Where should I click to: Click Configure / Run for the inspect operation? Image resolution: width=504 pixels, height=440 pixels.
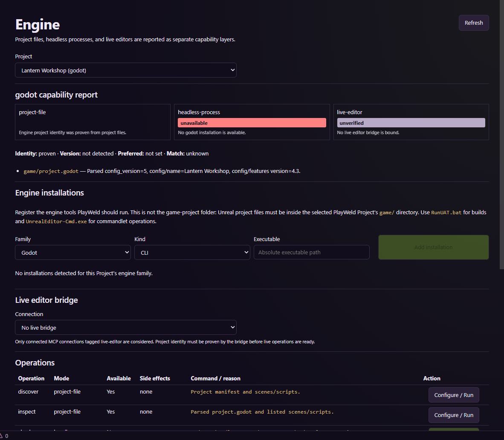pyautogui.click(x=454, y=415)
